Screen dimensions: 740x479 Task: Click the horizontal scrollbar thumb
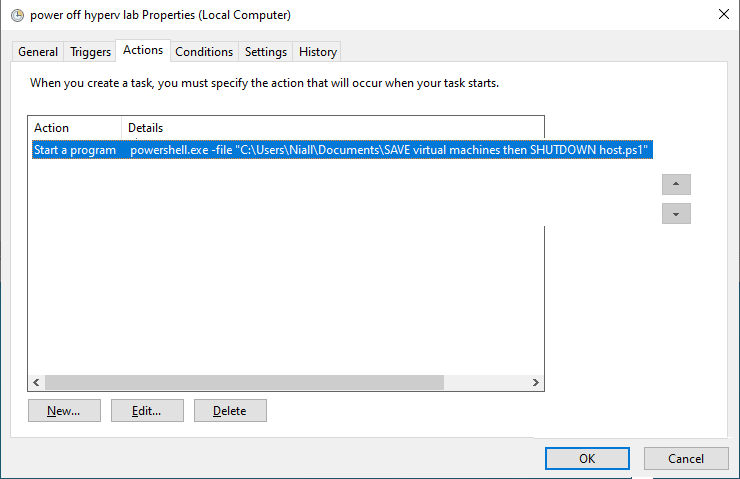pyautogui.click(x=244, y=382)
